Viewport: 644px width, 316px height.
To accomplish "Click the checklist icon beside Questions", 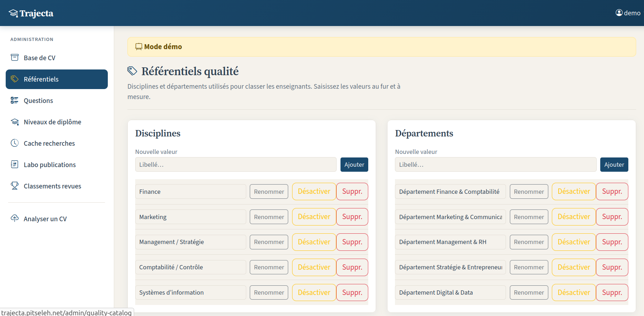I will point(15,100).
